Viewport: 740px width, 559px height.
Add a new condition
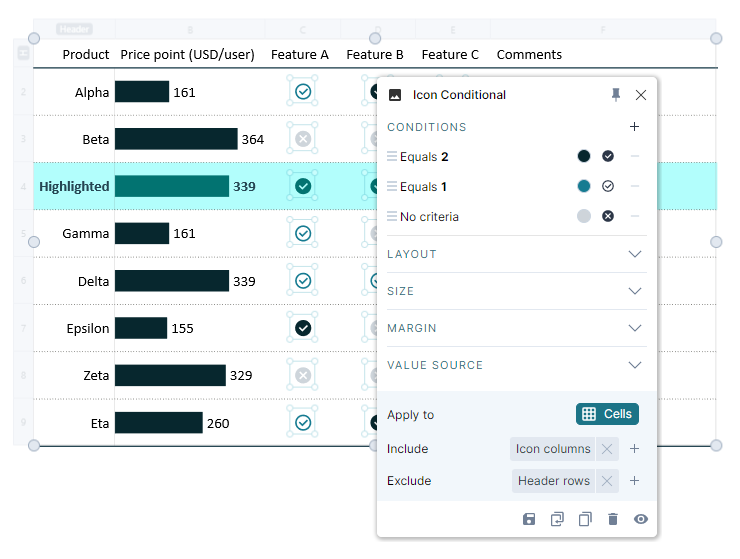tap(634, 127)
